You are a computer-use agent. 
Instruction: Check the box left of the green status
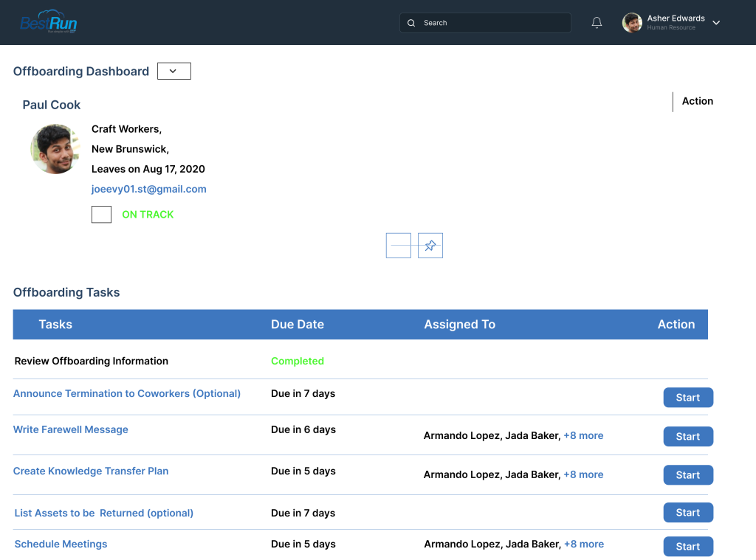pos(101,214)
